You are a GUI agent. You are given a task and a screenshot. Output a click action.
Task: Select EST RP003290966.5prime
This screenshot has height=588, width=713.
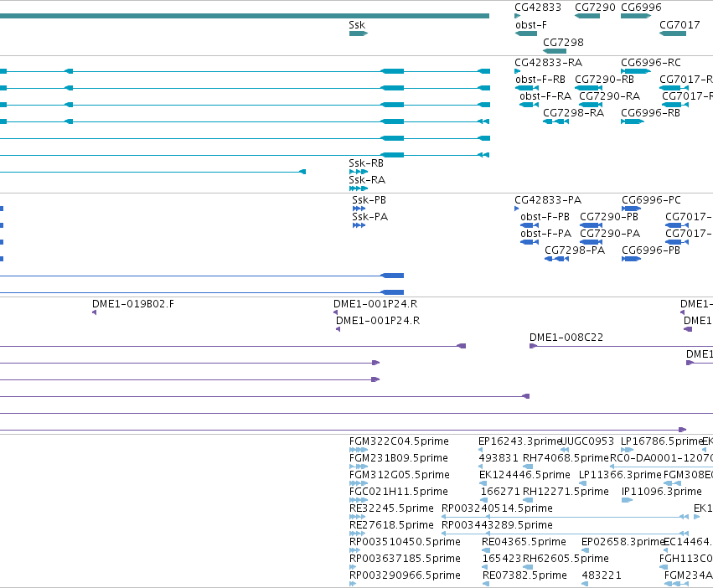pyautogui.click(x=405, y=575)
